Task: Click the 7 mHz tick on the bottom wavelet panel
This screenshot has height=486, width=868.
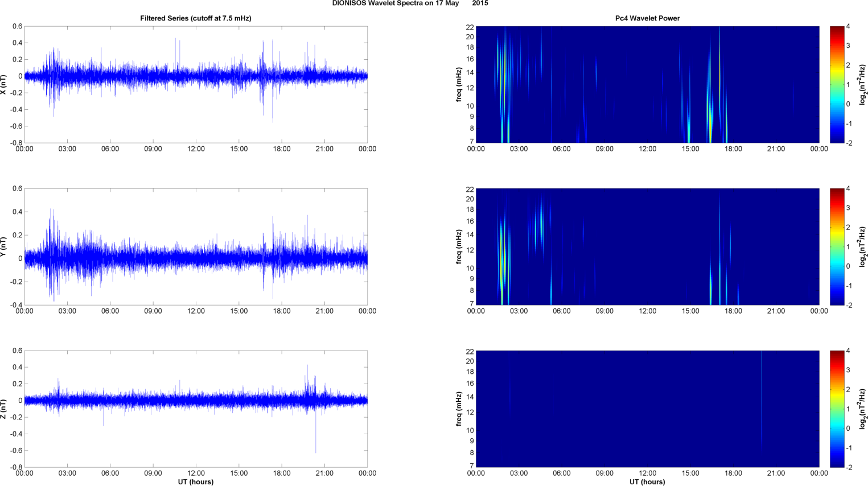Action: 472,466
